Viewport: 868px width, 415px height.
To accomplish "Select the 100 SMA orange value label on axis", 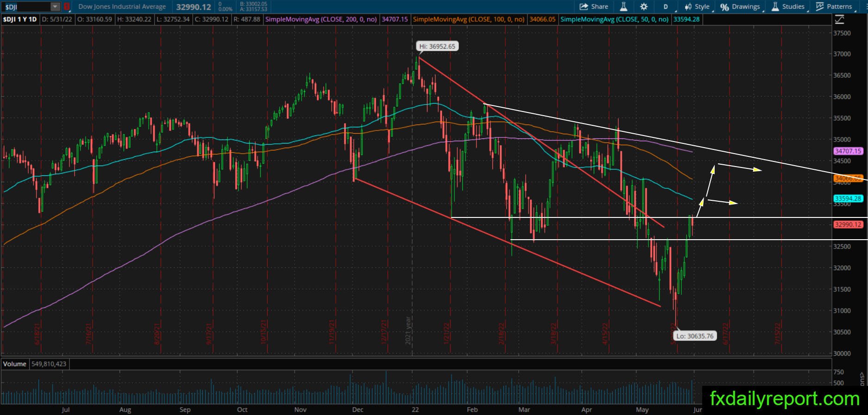I will click(x=848, y=178).
